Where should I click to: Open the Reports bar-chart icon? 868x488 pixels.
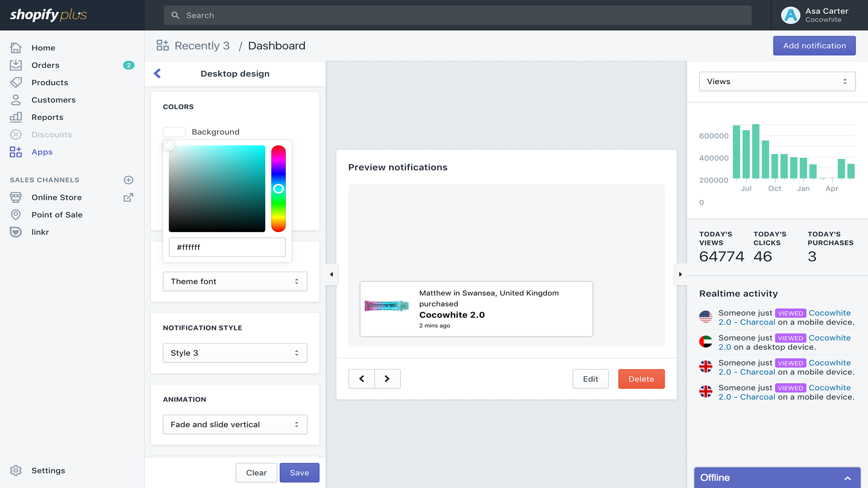tap(16, 117)
